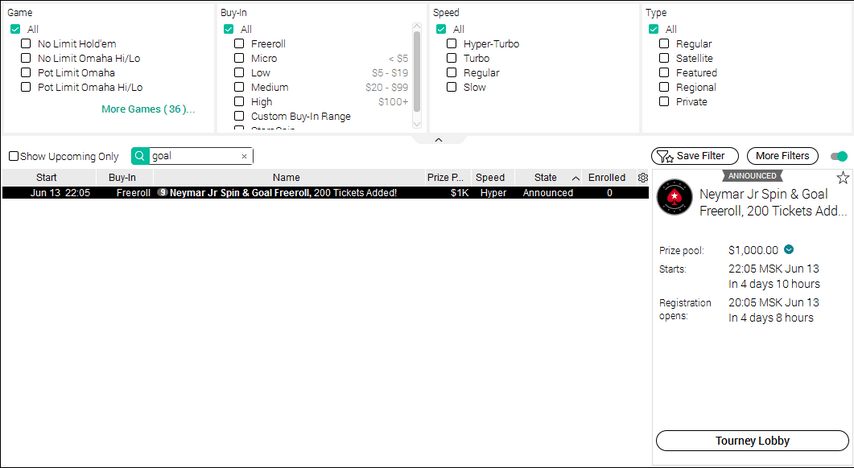The image size is (854, 468).
Task: Check the Low buy-in filter
Action: [239, 72]
